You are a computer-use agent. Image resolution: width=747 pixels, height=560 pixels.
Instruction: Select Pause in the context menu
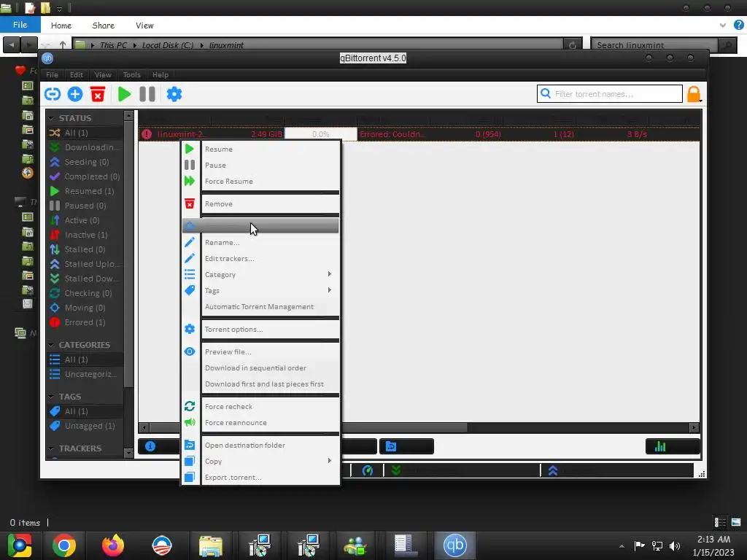tap(260, 166)
